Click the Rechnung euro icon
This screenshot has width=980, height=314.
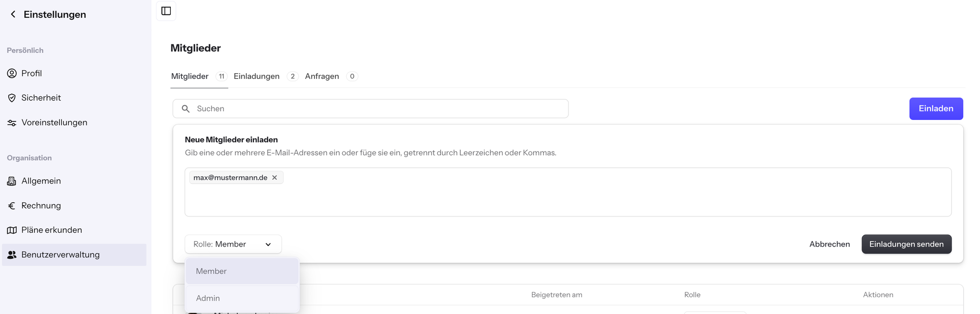(x=12, y=206)
